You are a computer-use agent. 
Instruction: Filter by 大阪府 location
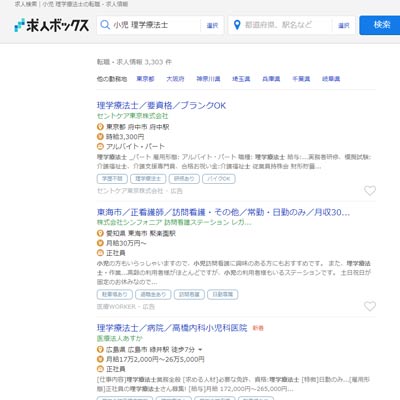[x=175, y=79]
